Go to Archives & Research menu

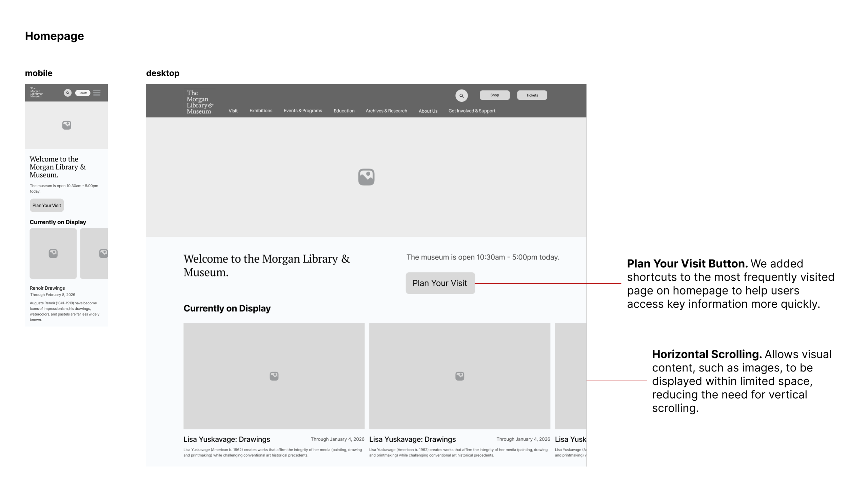[386, 111]
